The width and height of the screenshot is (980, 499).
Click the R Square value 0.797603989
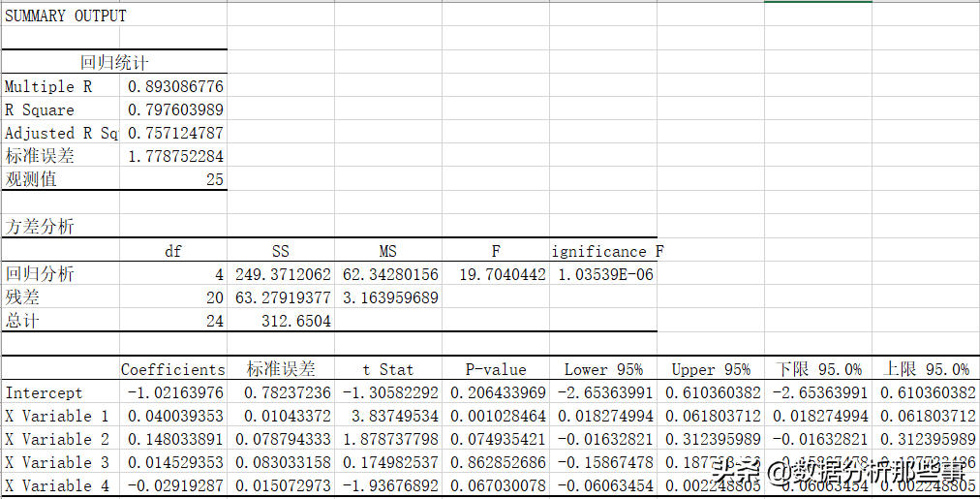[x=175, y=110]
